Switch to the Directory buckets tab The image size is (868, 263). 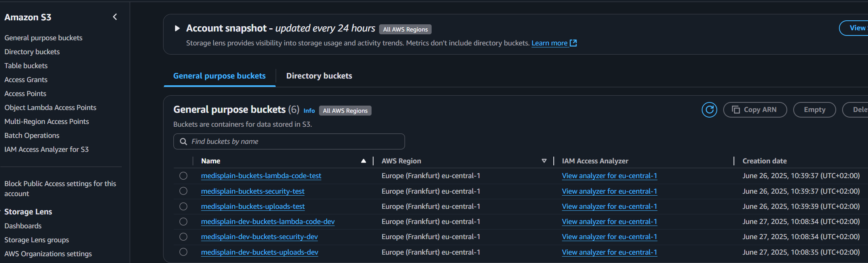[319, 76]
